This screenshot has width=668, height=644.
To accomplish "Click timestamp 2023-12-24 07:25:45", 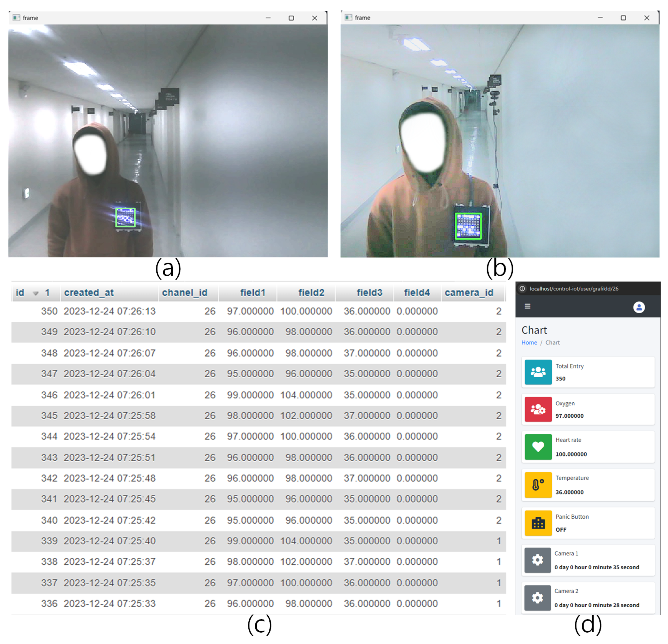I will 110,499.
